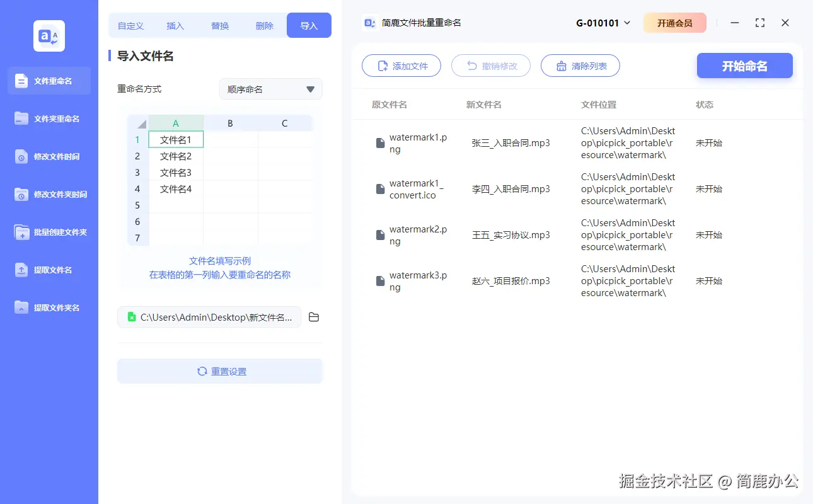813x504 pixels.
Task: Click the 重置设置 button
Action: coord(220,371)
